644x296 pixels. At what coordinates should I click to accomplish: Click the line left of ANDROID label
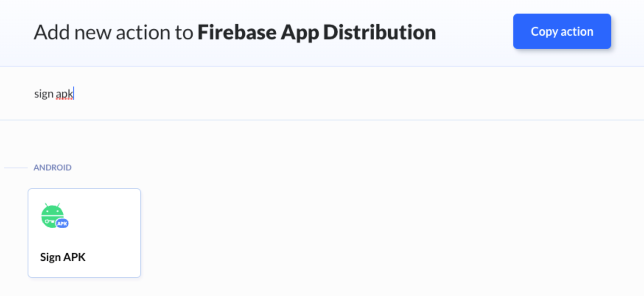tap(15, 168)
